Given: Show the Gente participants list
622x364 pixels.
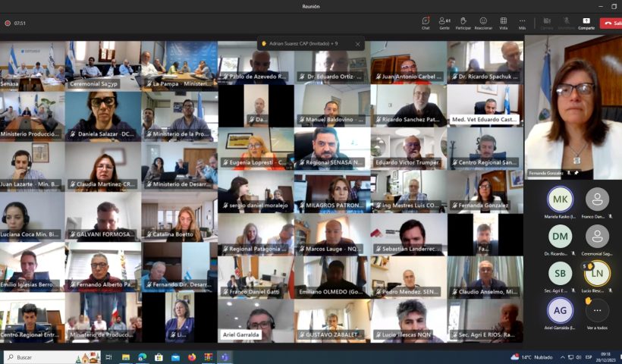Looking at the screenshot, I should coord(444,23).
